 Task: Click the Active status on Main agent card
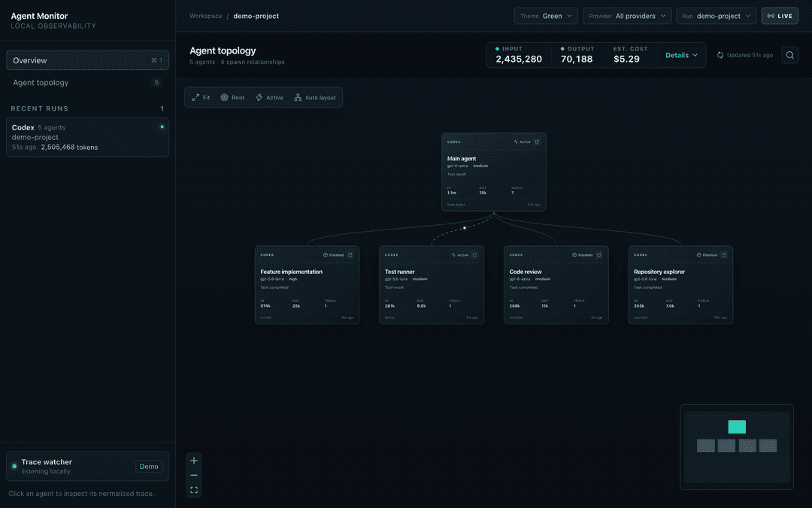[522, 141]
